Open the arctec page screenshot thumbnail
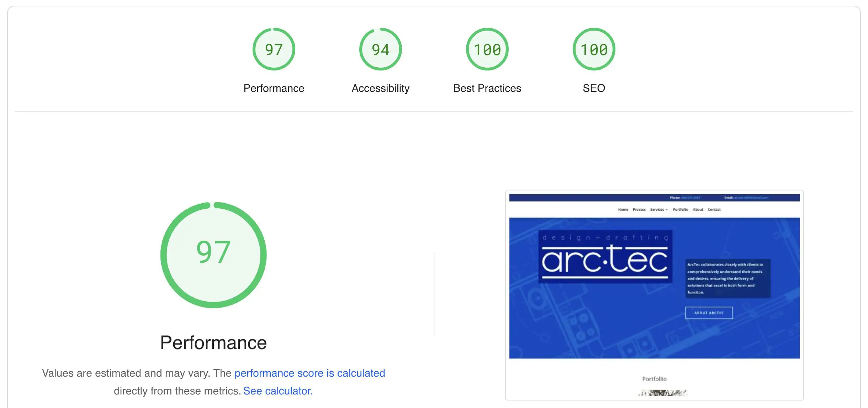868x408 pixels. point(654,295)
